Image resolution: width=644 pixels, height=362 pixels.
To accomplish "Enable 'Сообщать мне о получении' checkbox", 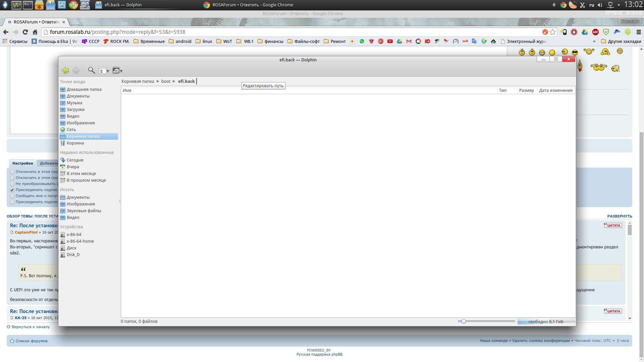I will tap(12, 196).
